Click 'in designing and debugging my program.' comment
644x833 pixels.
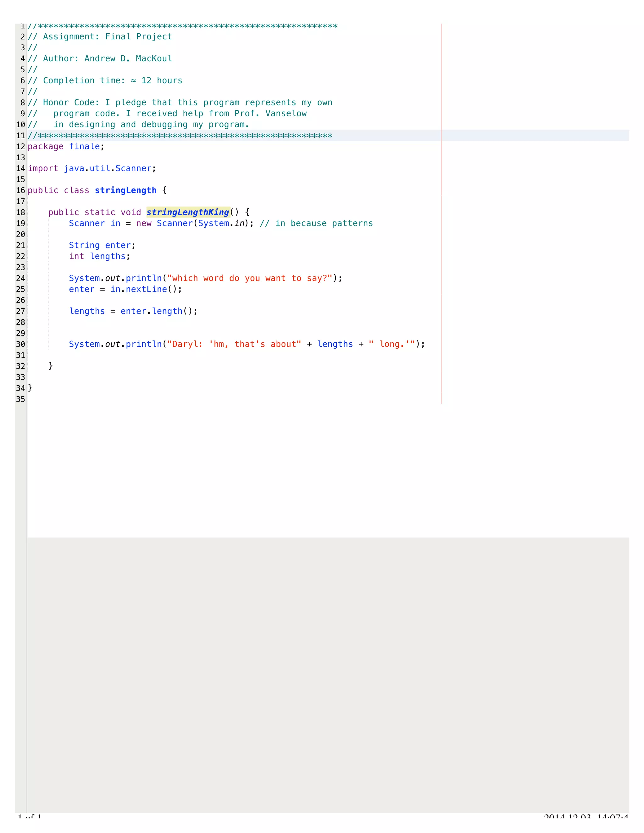138,124
